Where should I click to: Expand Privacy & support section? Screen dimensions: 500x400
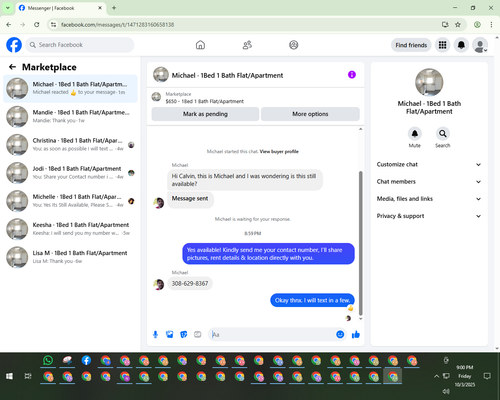pyautogui.click(x=429, y=216)
